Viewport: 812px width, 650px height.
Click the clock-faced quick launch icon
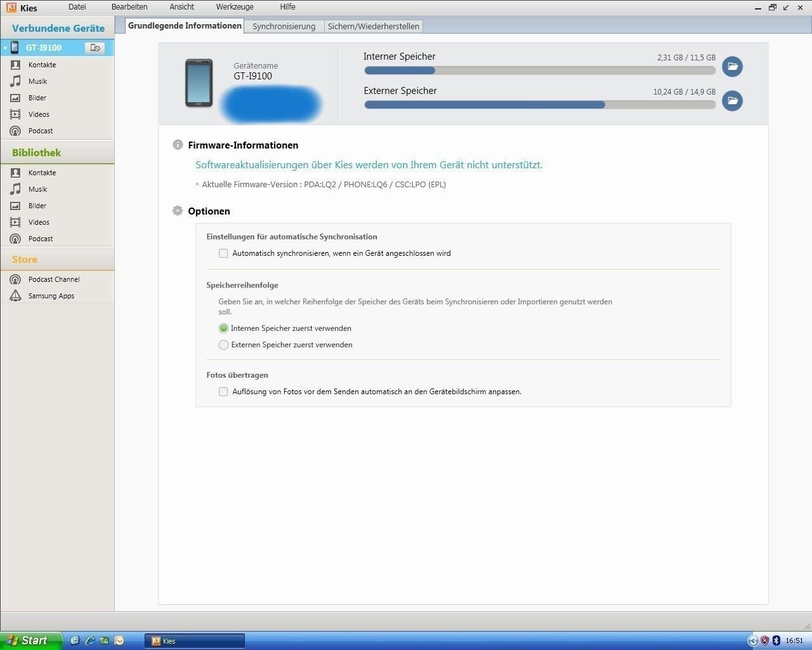(x=119, y=640)
